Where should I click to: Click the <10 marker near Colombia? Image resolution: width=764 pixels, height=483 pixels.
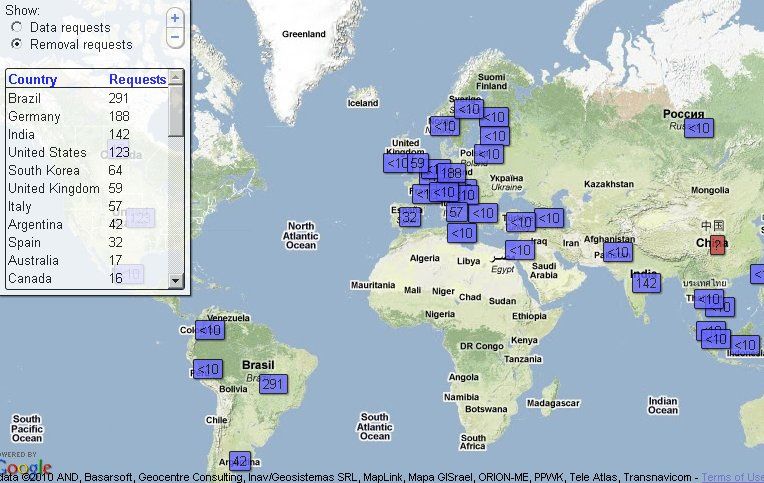click(210, 330)
